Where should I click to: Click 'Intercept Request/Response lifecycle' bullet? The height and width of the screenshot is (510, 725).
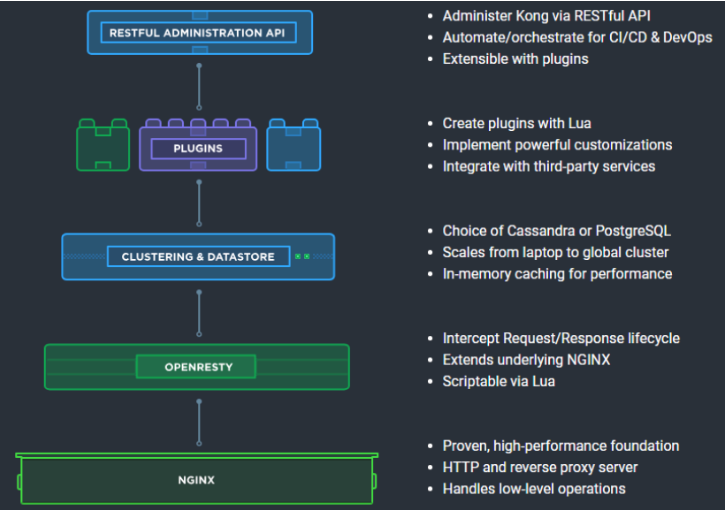tap(560, 338)
